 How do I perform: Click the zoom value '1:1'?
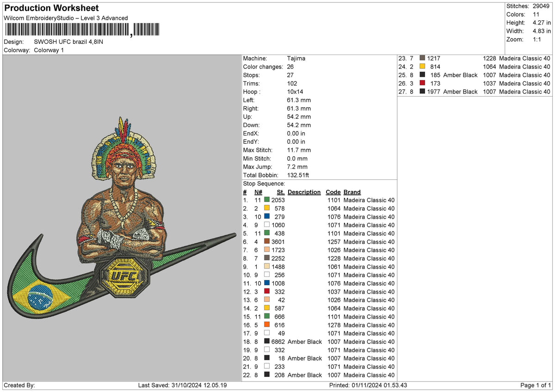537,39
